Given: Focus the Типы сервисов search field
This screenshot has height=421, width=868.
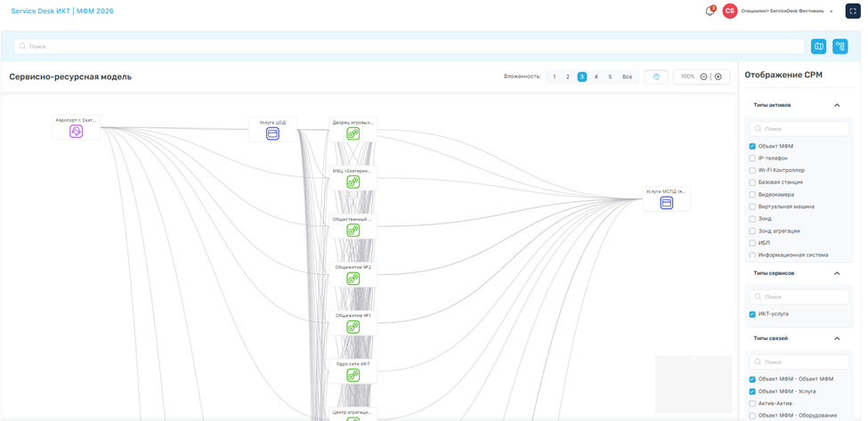Looking at the screenshot, I should click(799, 297).
